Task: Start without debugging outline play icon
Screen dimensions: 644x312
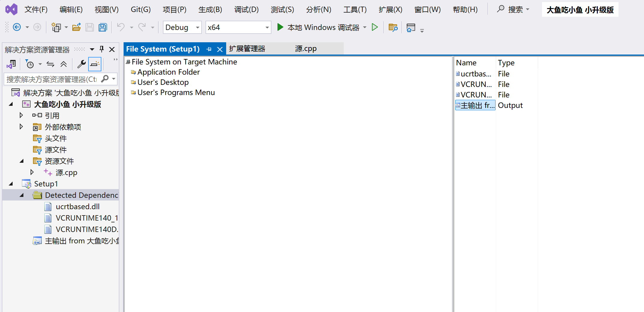Action: (375, 27)
